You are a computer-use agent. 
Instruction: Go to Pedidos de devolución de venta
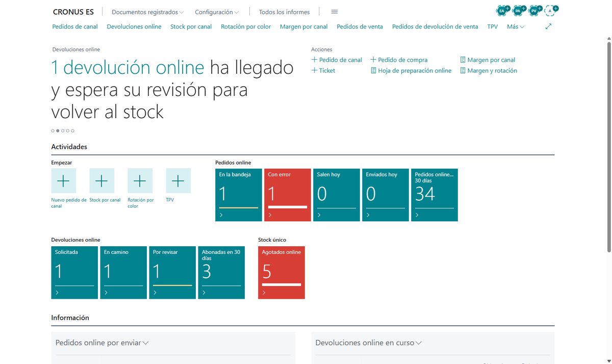tap(435, 27)
